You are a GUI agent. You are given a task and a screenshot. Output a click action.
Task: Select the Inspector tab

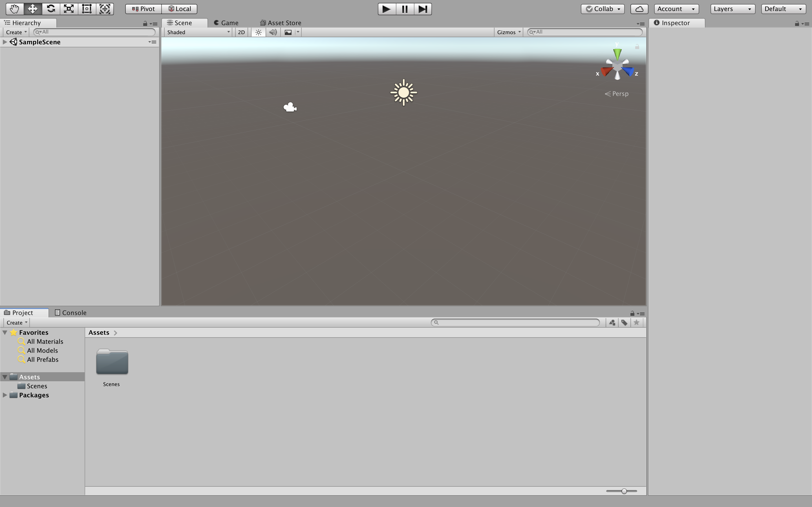point(677,23)
